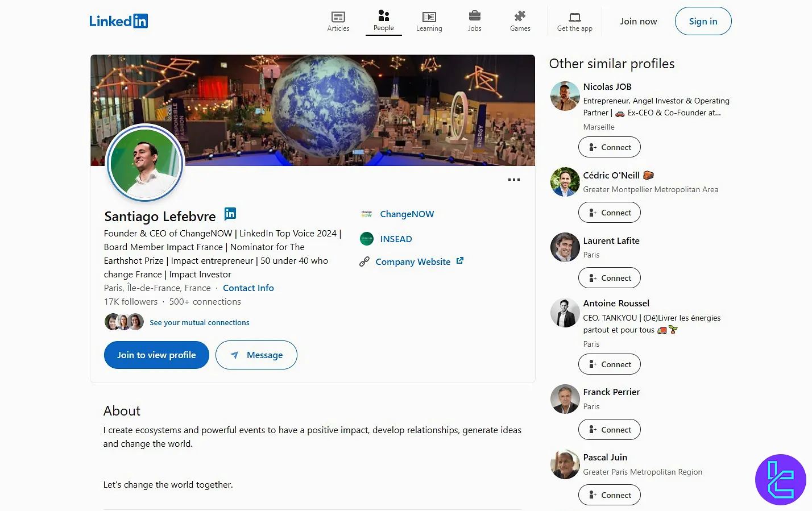Screen dimensions: 812x511
Task: Click the 500+ connections text
Action: tap(205, 302)
